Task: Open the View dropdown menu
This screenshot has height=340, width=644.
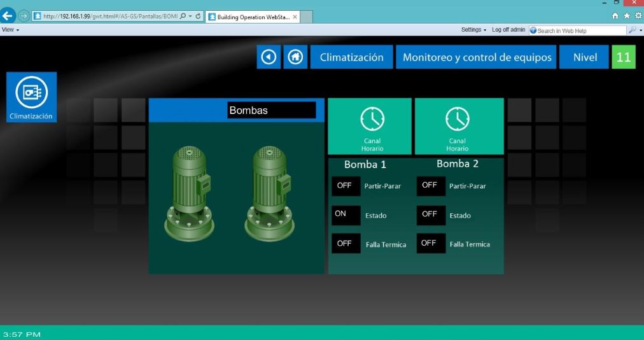Action: [x=10, y=30]
